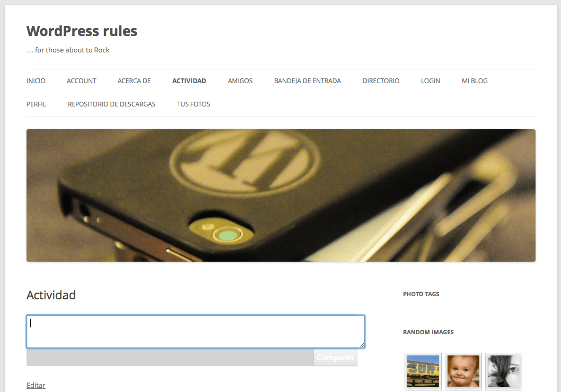This screenshot has height=392, width=561.
Task: Click the WordPress rules site title
Action: tap(82, 31)
